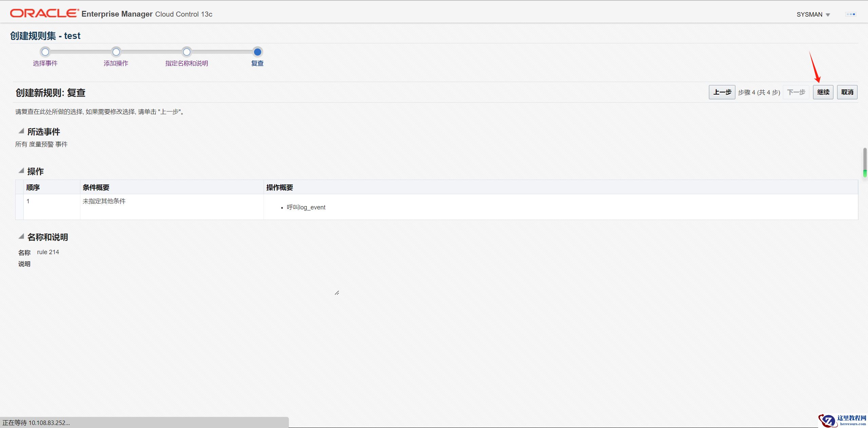This screenshot has height=428, width=868.
Task: Open the SYSMAN user dropdown
Action: coord(813,15)
